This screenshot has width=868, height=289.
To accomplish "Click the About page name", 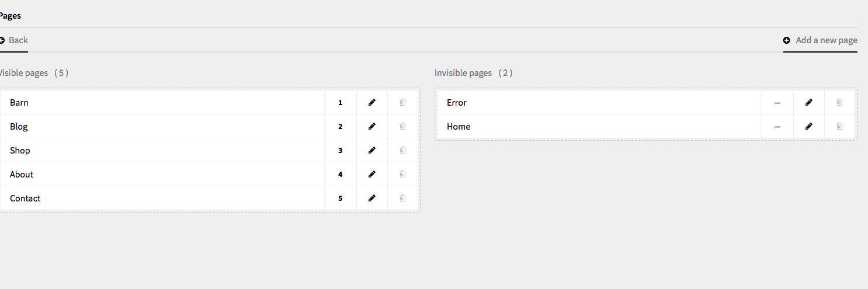I will 22,174.
